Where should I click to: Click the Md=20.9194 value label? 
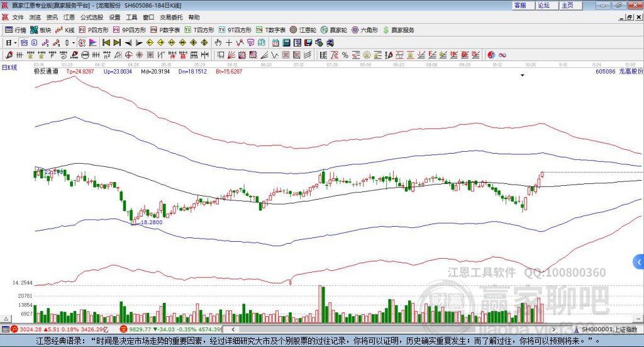tap(155, 71)
